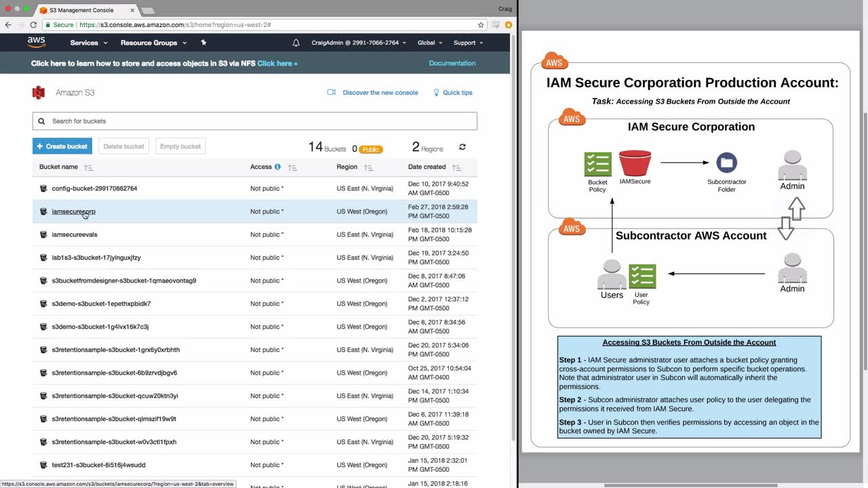Click the secure lock icon in address bar
The image size is (868, 488).
[48, 25]
